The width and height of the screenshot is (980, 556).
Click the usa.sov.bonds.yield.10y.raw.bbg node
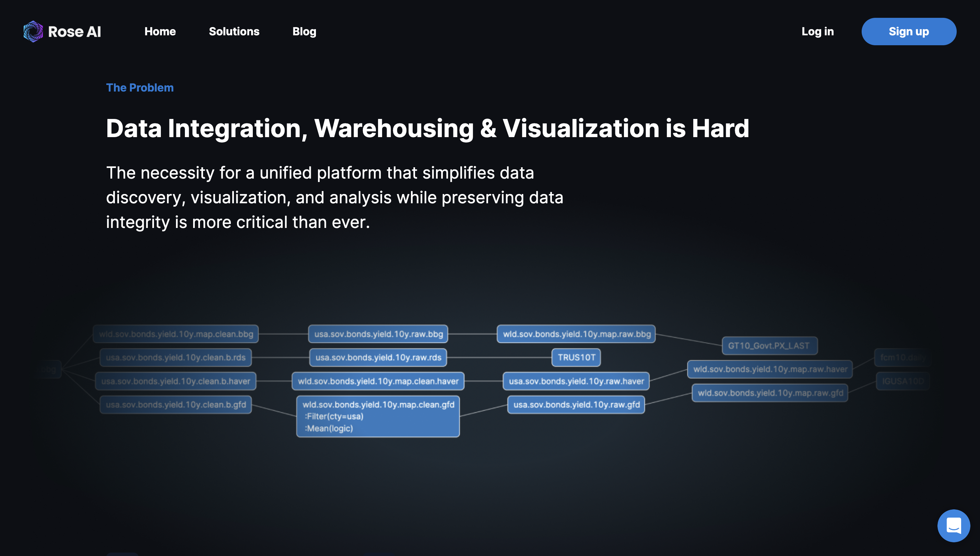coord(378,334)
